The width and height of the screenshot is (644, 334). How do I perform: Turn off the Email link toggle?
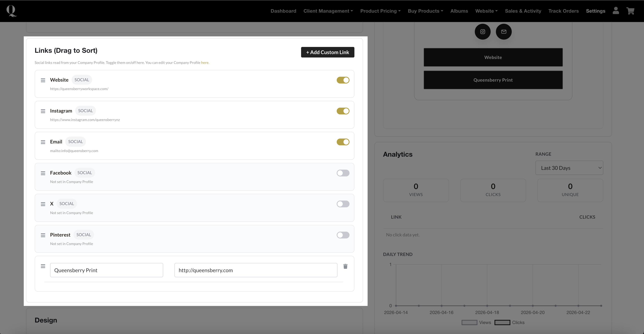tap(343, 142)
